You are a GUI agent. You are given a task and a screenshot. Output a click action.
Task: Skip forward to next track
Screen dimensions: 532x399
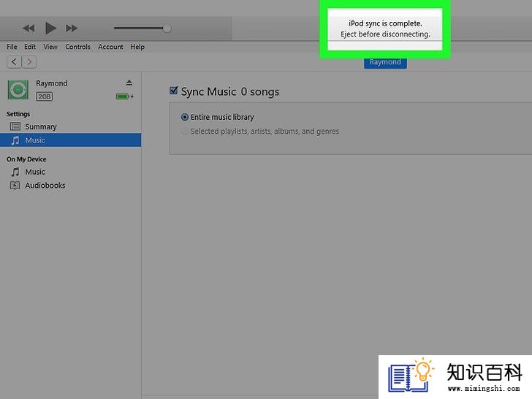tap(72, 28)
